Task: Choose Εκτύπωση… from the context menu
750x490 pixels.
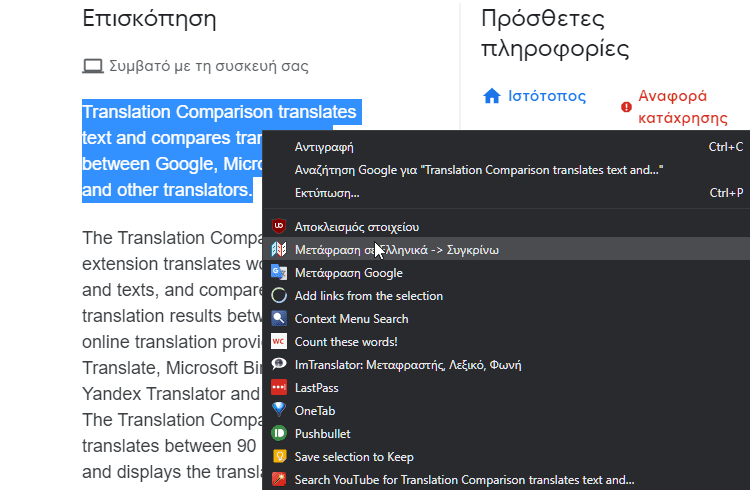Action: pos(506,193)
